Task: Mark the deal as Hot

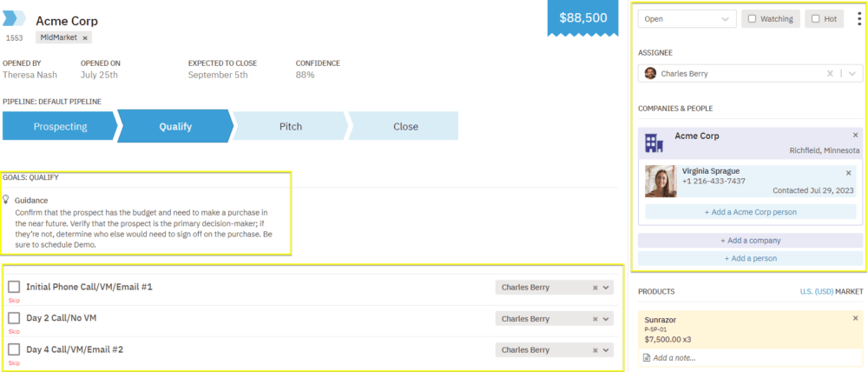Action: click(815, 18)
